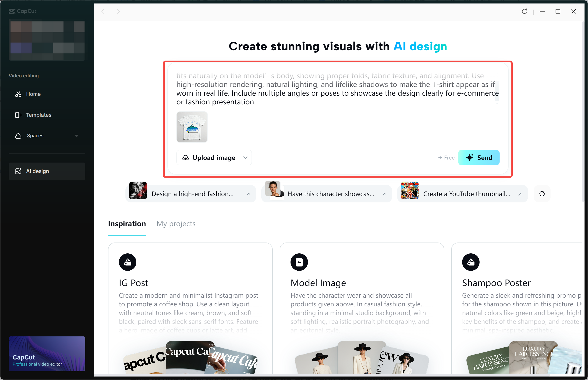
Task: Click the Home scissors icon in sidebar
Action: pyautogui.click(x=18, y=94)
